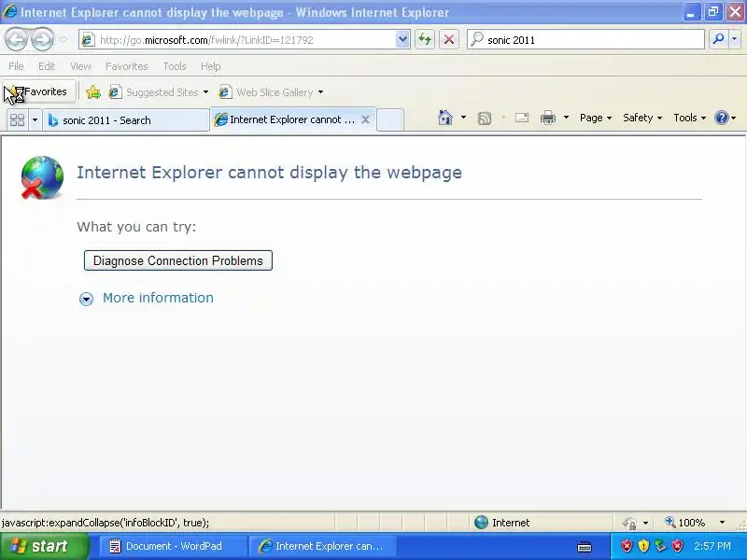Viewport: 747px width, 560px height.
Task: Open a new blank tab
Action: pyautogui.click(x=390, y=119)
